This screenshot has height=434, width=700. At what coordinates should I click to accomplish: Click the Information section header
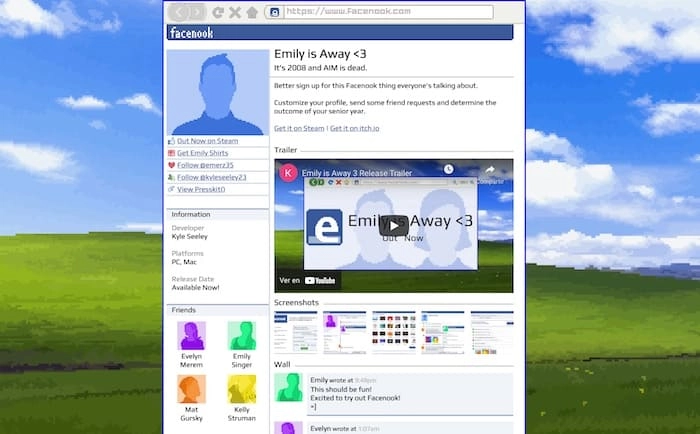click(x=191, y=214)
